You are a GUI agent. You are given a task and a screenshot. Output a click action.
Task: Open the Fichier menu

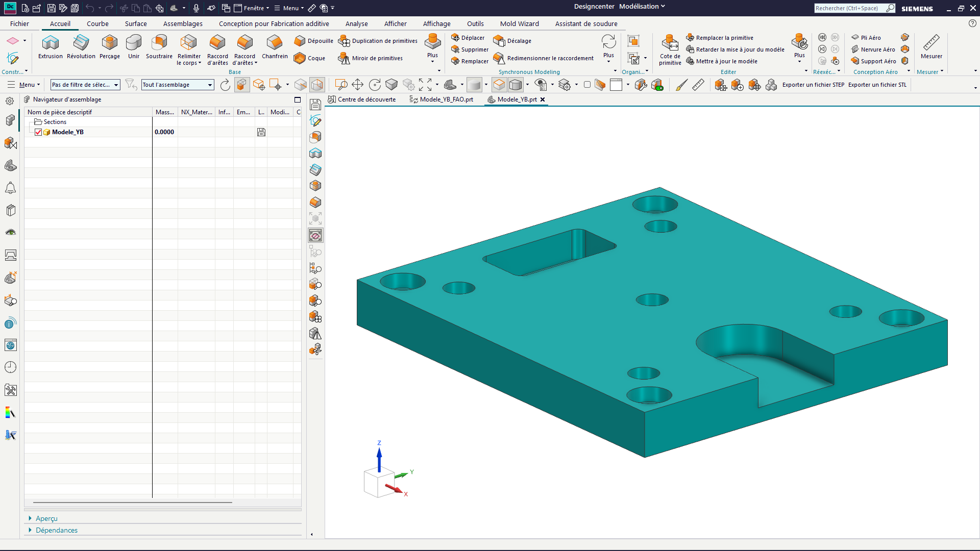[19, 23]
